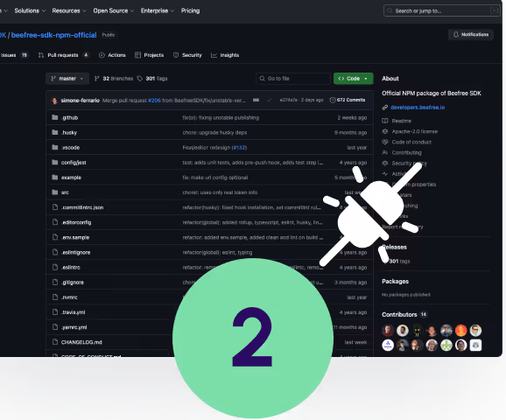Open the green Code dropdown button
Screen dimensions: 506x420
pyautogui.click(x=354, y=79)
